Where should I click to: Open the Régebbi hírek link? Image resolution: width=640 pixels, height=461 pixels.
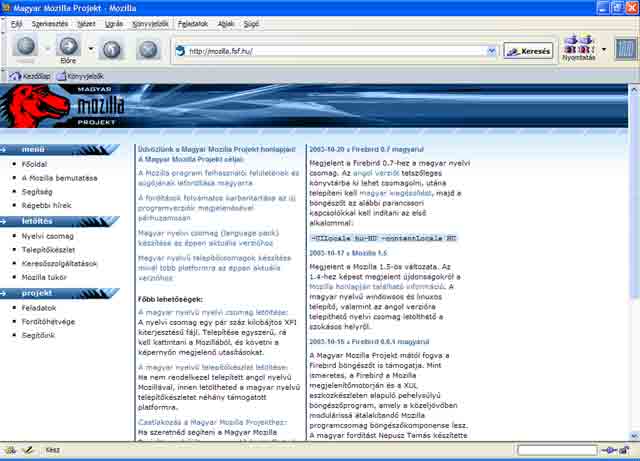pyautogui.click(x=47, y=205)
